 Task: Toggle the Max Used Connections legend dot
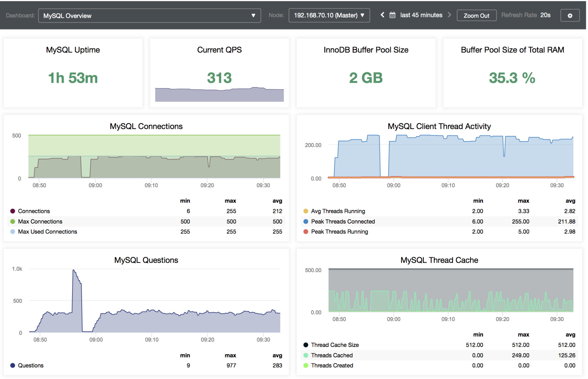tap(13, 232)
